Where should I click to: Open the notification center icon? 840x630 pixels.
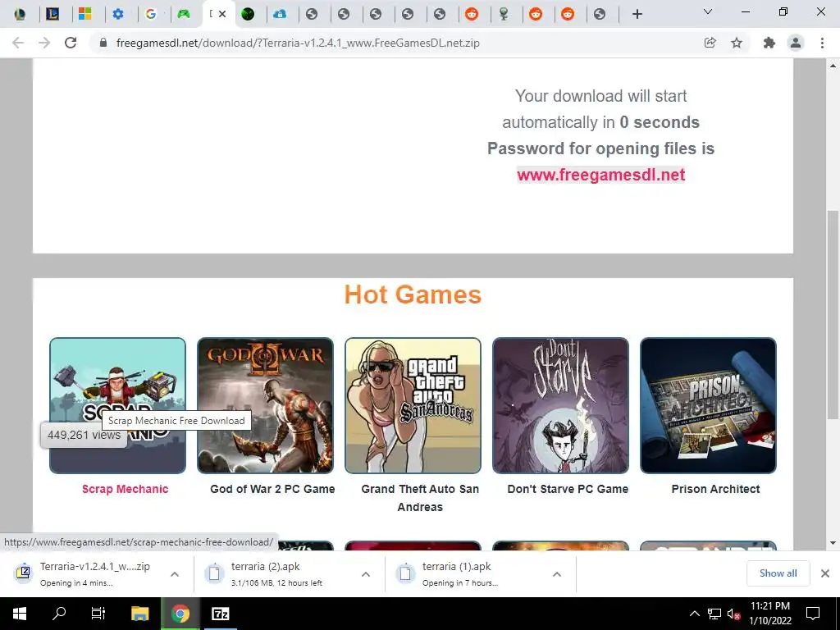813,614
